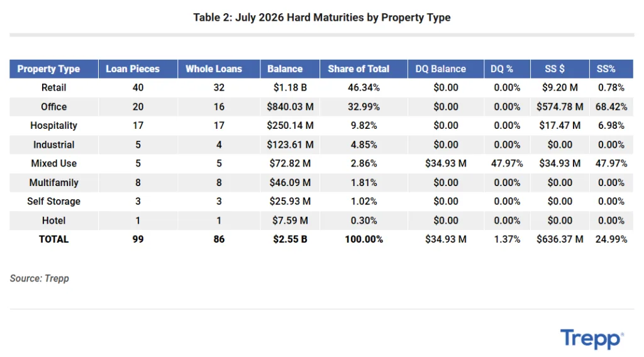Click Retail SS% '0.78%'

pos(611,87)
